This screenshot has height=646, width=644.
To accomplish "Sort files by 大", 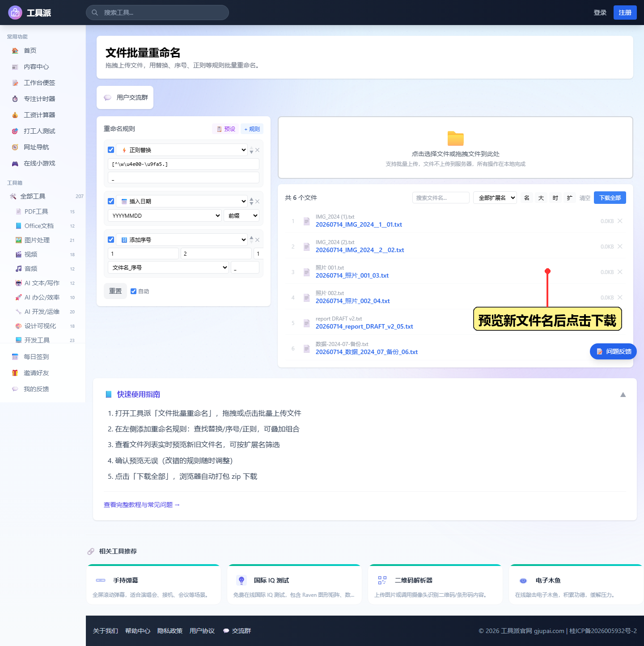I will (541, 198).
